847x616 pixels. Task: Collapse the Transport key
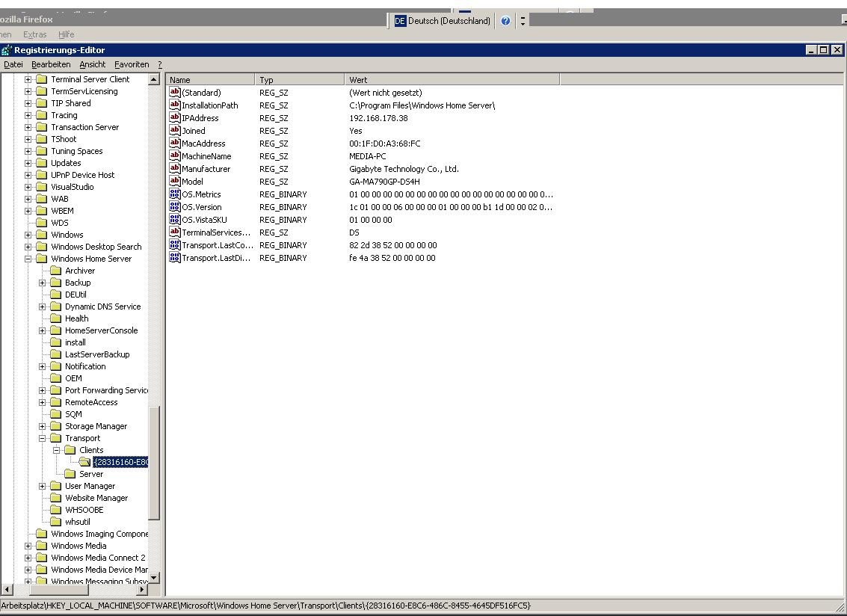42,438
